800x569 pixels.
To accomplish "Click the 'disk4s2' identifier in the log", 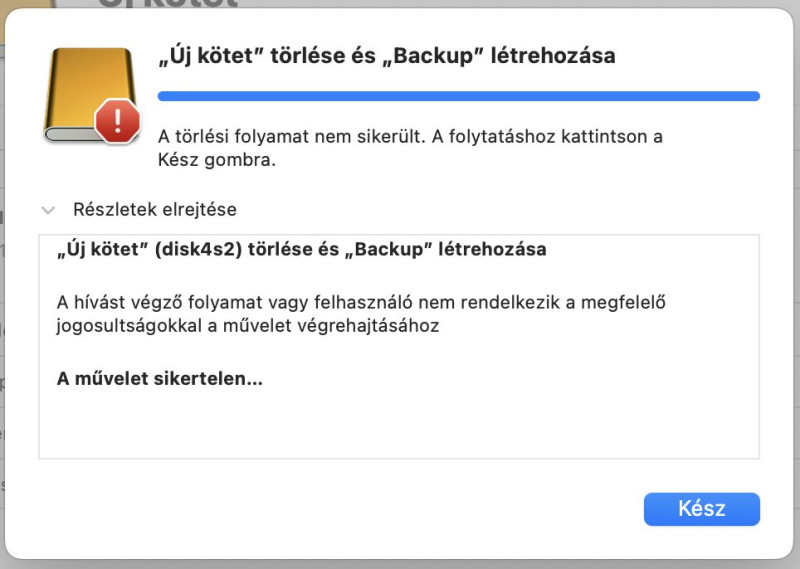I will pos(198,249).
